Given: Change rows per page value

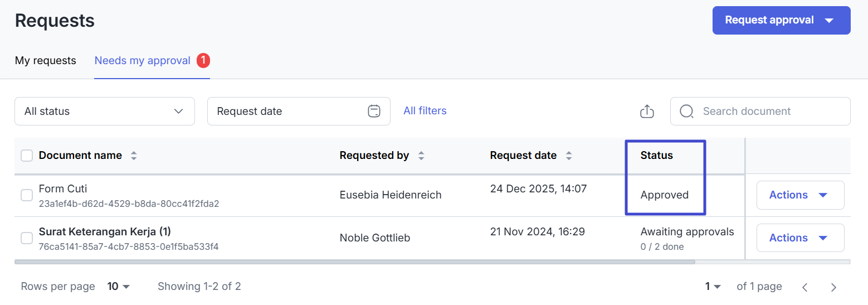Looking at the screenshot, I should (119, 287).
